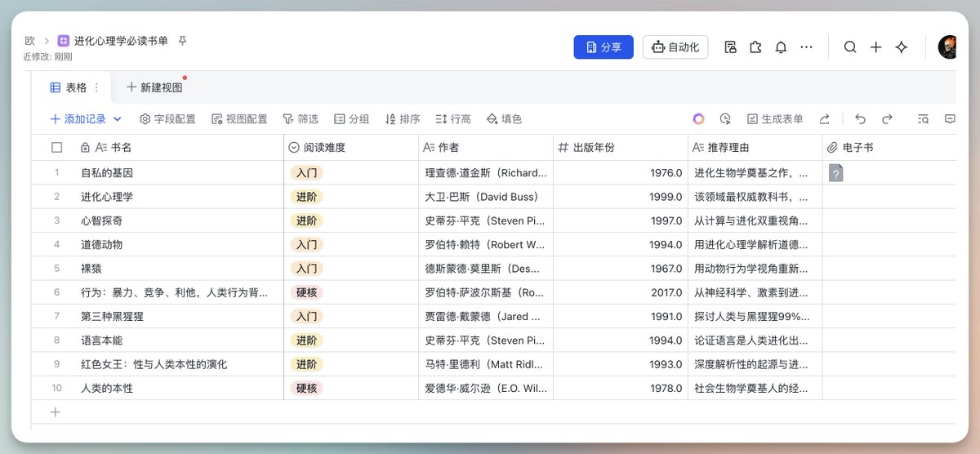Click the purple-orange ring AI icon
Image resolution: width=980 pixels, height=454 pixels.
698,119
